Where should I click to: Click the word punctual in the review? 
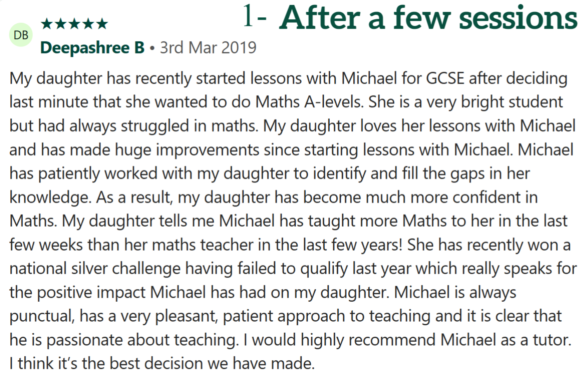(x=41, y=317)
